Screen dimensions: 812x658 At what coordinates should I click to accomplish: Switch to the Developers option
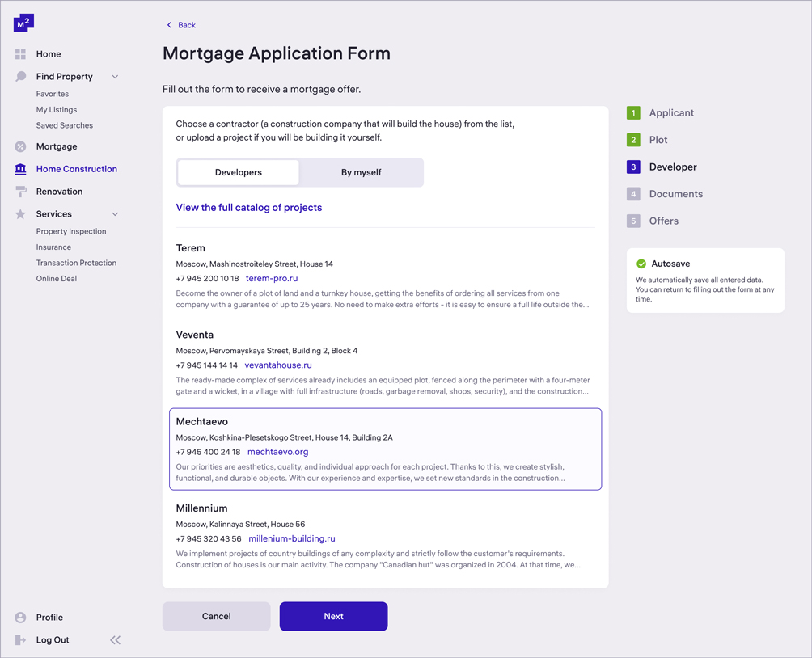(x=239, y=172)
